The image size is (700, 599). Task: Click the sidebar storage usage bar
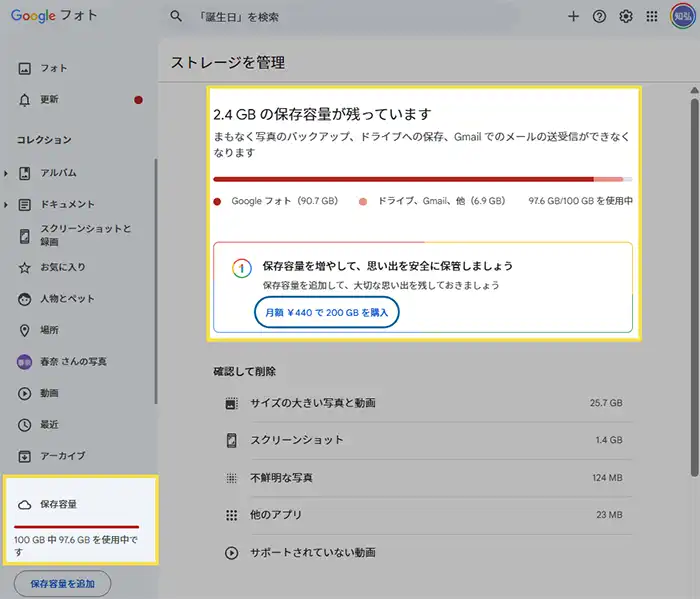[x=76, y=527]
